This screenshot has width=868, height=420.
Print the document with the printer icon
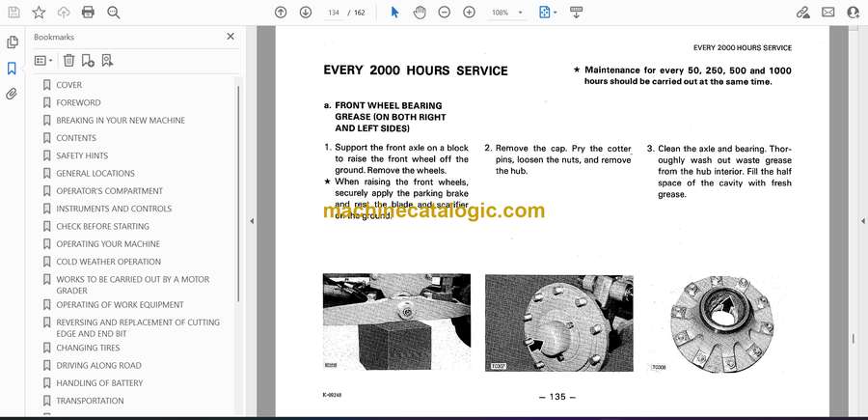coord(88,13)
